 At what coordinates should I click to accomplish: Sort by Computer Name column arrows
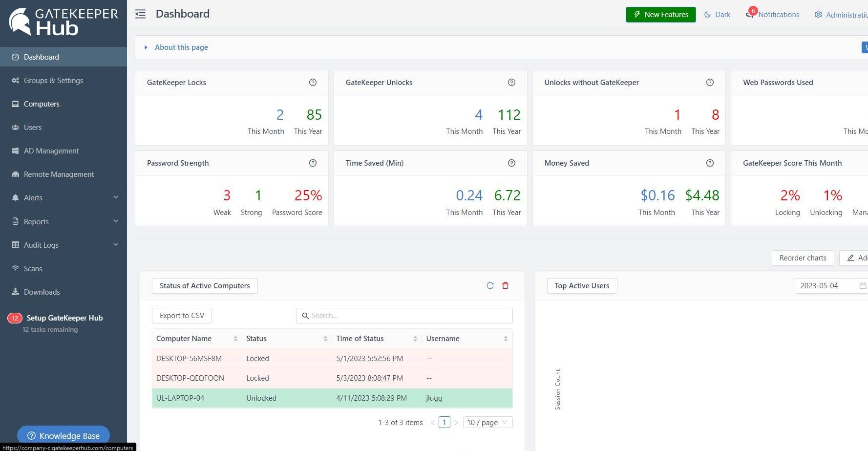pyautogui.click(x=235, y=339)
